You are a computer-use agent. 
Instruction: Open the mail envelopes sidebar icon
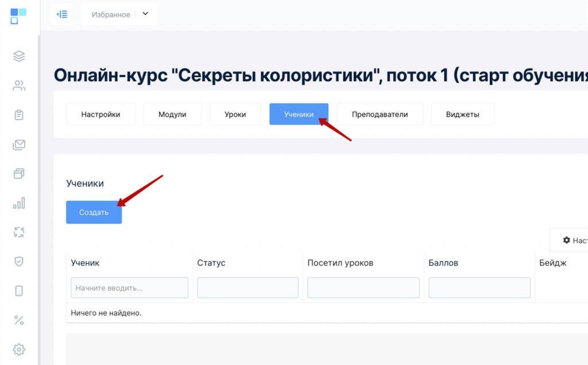19,145
